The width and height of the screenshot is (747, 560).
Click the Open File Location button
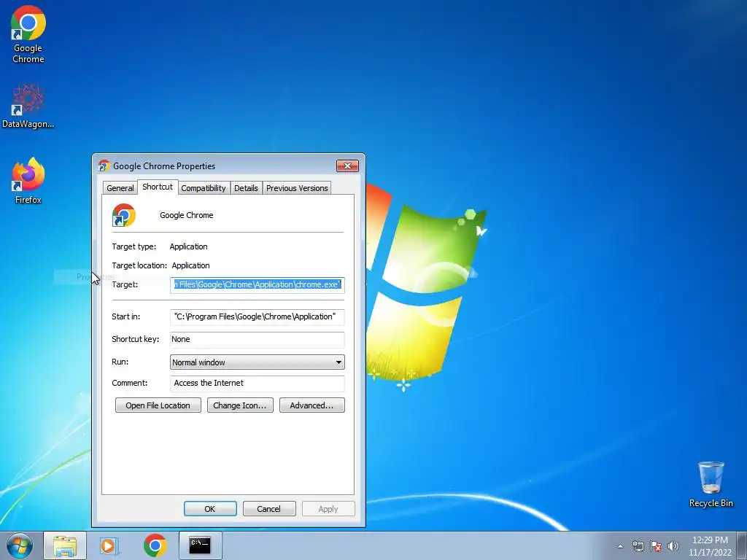click(x=158, y=405)
